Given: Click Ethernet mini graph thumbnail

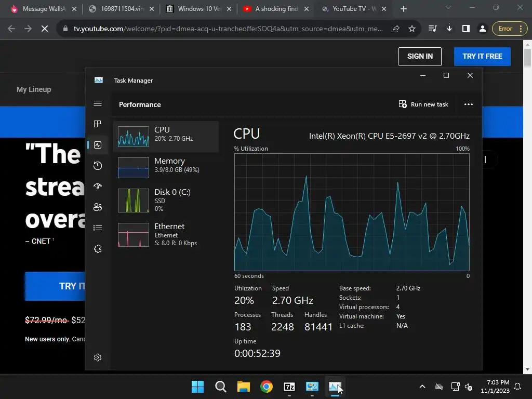Looking at the screenshot, I should [134, 235].
